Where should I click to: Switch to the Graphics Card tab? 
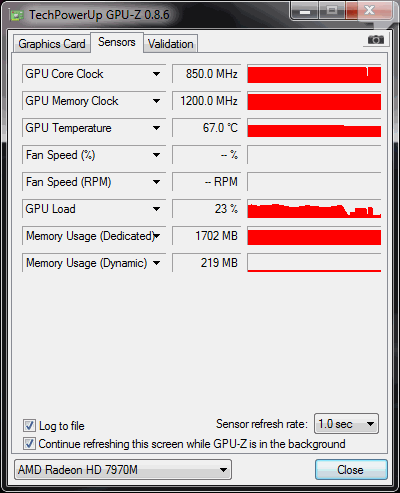[52, 44]
